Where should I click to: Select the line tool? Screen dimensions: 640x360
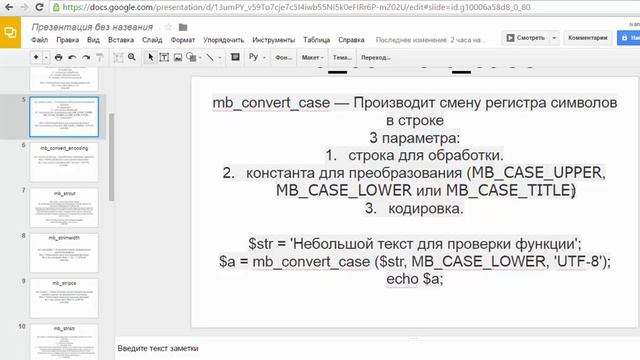point(210,58)
